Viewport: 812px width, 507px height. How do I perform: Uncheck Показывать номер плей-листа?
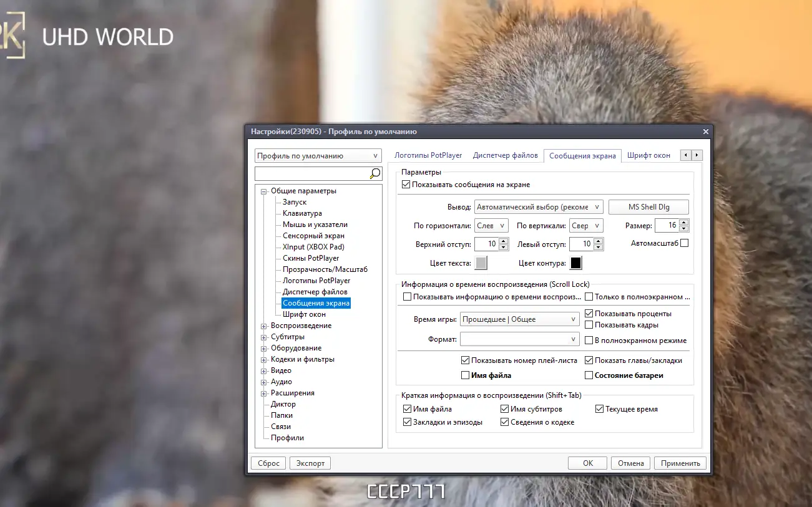tap(465, 360)
